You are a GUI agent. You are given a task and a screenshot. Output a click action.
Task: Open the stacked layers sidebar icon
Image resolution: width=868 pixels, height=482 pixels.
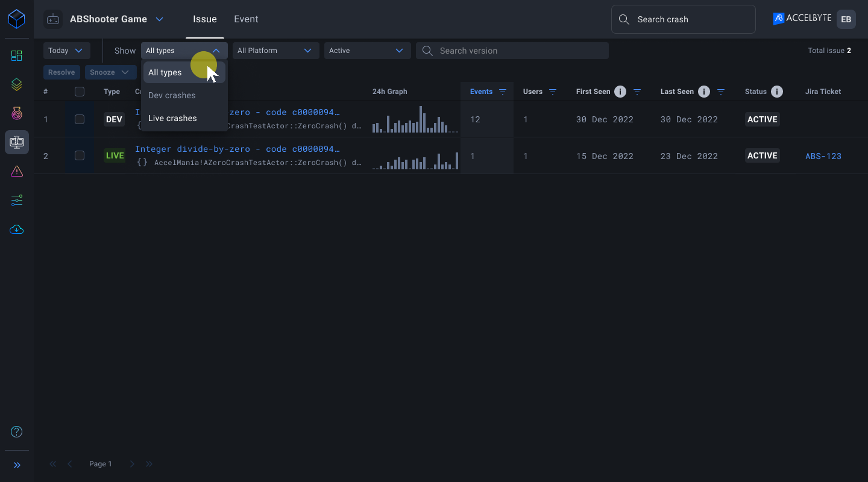pyautogui.click(x=17, y=85)
